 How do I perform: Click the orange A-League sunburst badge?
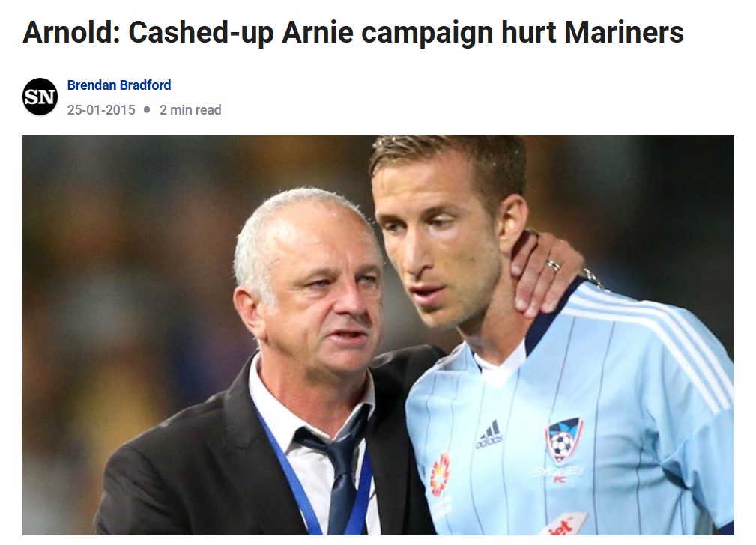pyautogui.click(x=440, y=475)
